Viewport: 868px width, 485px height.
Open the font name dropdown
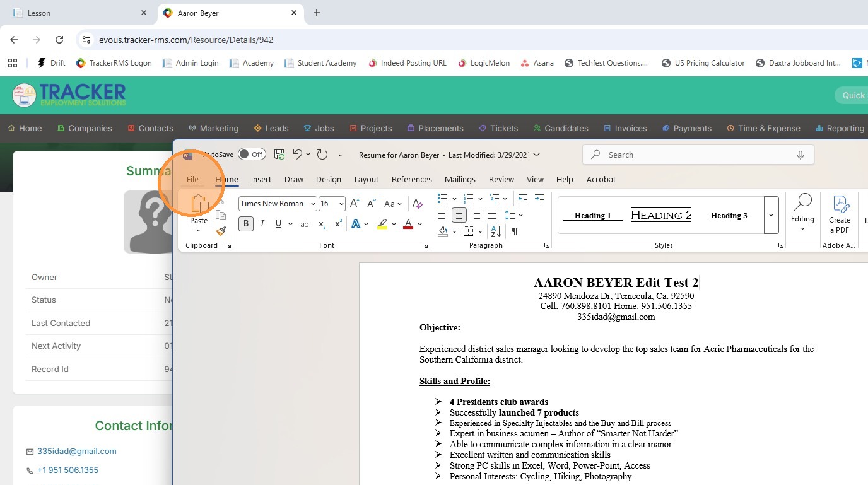click(x=313, y=204)
